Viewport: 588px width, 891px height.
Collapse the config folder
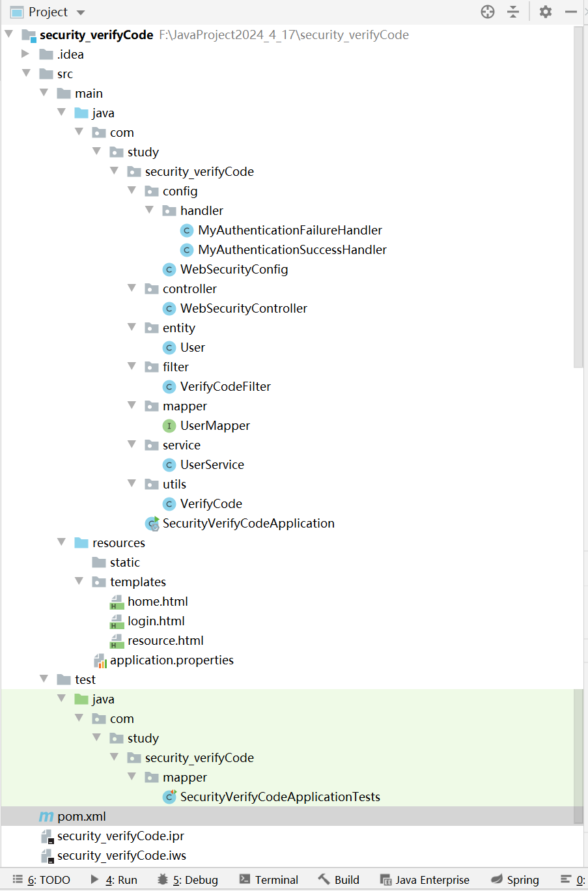(x=132, y=191)
